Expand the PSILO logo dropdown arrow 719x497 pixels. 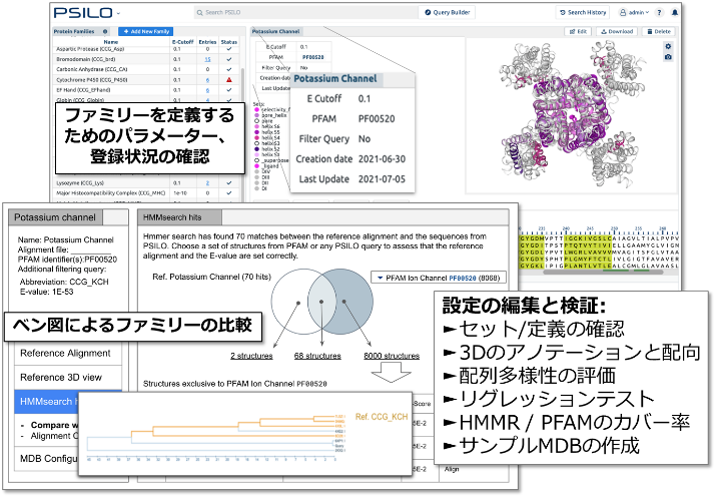pos(118,13)
